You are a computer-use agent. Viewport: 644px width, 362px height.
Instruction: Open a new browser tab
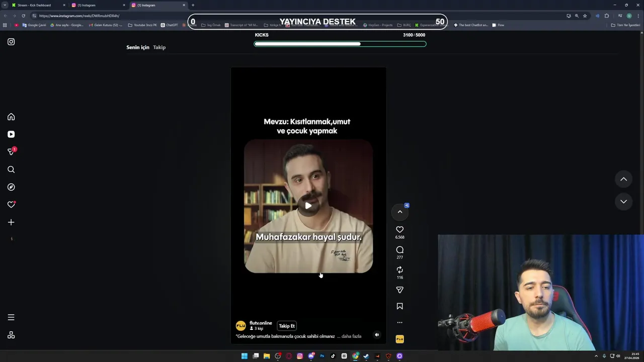point(193,5)
